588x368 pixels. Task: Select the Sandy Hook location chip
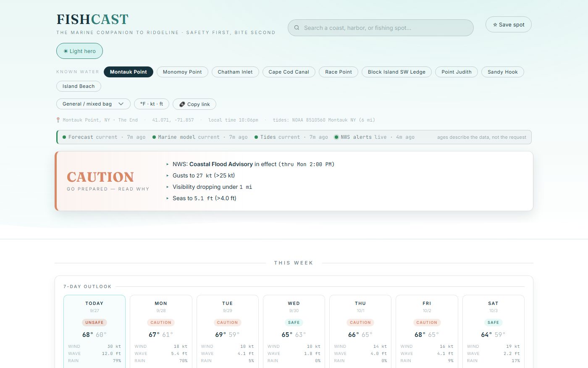coord(503,72)
